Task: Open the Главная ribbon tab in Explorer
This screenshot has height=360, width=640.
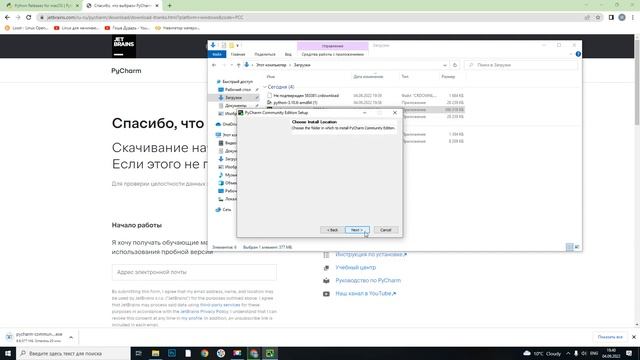Action: click(238, 54)
